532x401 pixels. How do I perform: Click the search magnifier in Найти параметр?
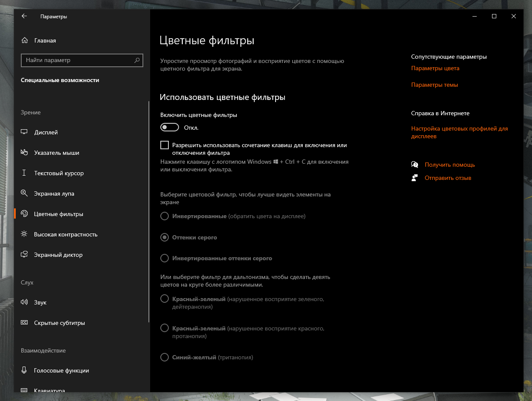tap(137, 60)
